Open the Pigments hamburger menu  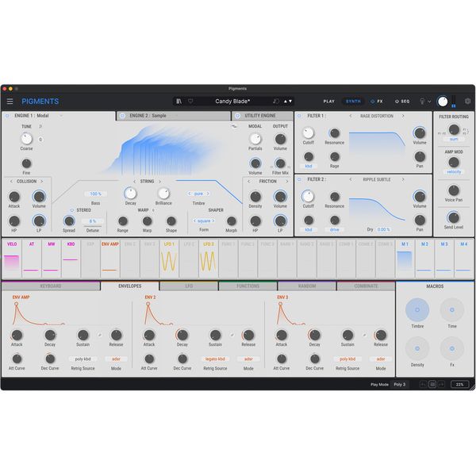[x=10, y=102]
